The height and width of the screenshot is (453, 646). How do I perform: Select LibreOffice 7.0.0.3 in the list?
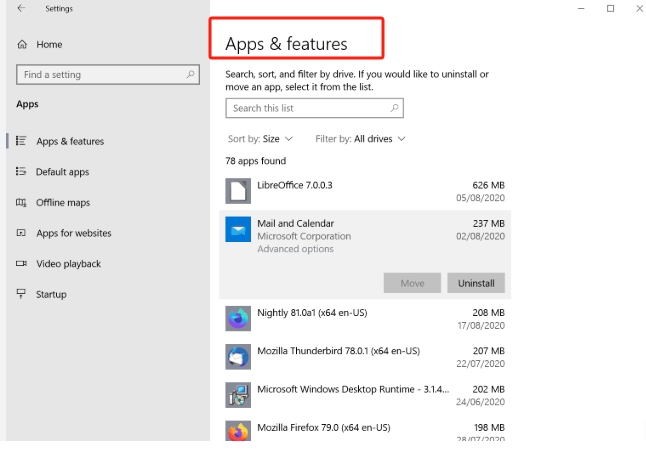coord(365,191)
